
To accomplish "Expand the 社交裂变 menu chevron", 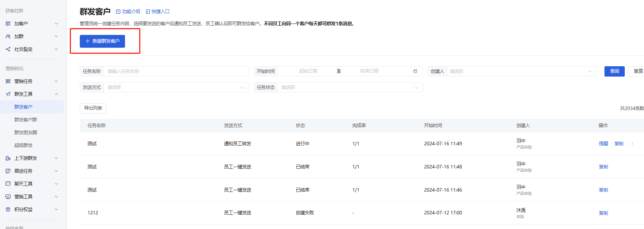I will pos(56,49).
